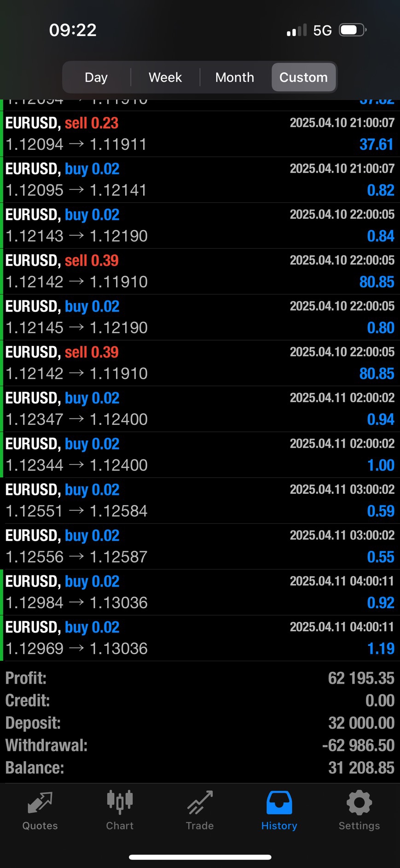The image size is (400, 868).
Task: Select the Day period filter
Action: 96,77
